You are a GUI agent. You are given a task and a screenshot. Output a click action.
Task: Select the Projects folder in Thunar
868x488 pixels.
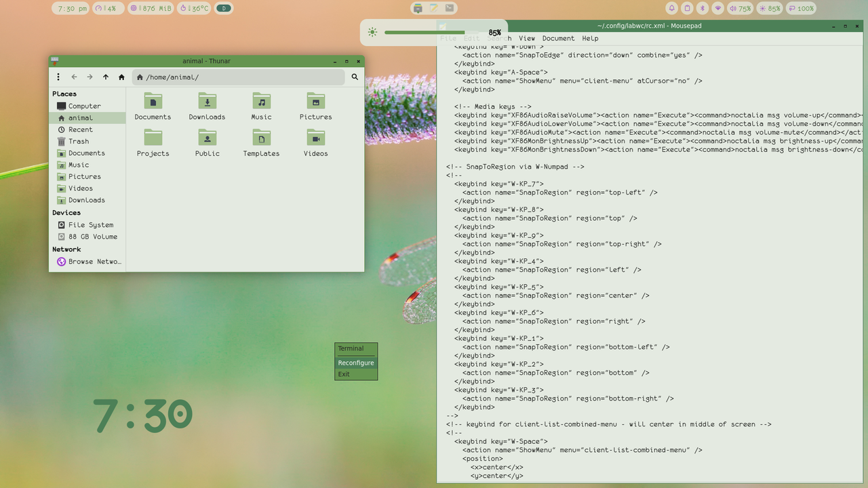[153, 143]
